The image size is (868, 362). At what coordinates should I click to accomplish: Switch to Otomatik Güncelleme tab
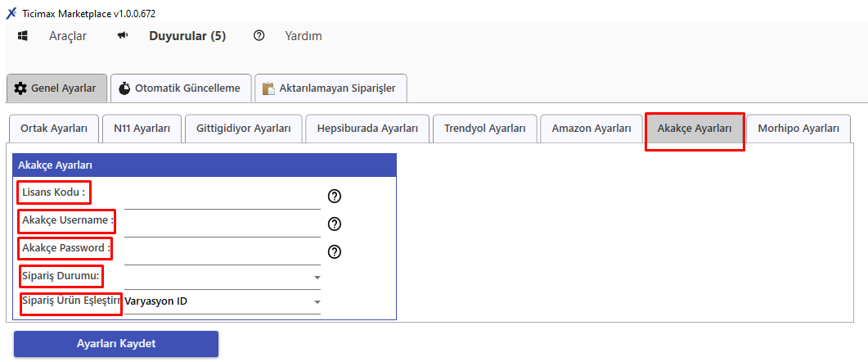(x=181, y=88)
